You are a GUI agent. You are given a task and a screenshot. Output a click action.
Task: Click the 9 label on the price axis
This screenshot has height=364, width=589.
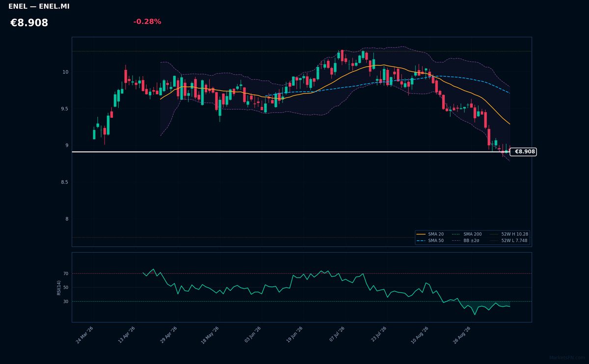(67, 146)
